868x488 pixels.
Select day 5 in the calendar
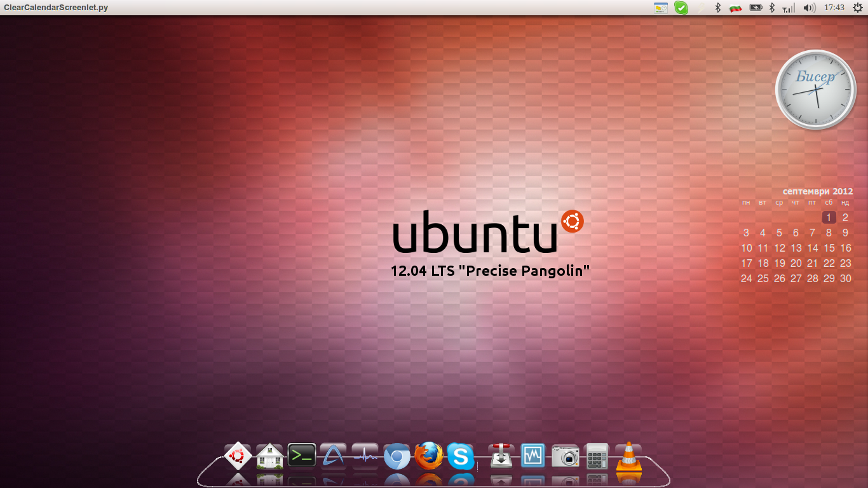coord(779,233)
